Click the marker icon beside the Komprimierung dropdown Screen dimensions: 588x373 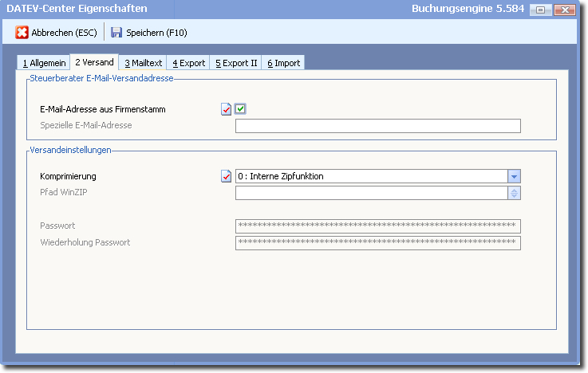point(226,176)
